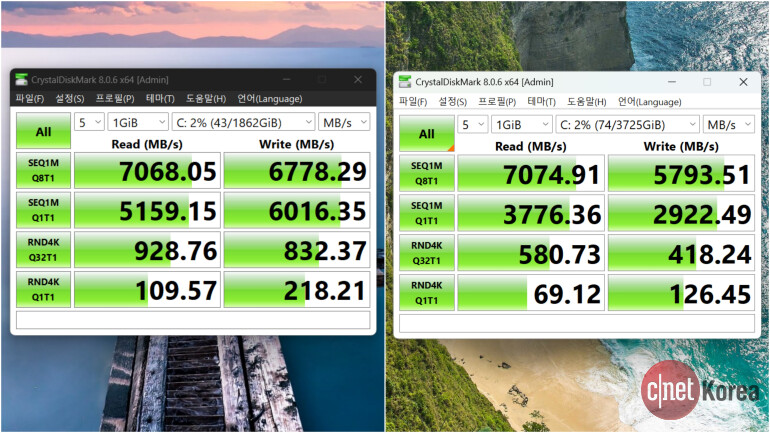This screenshot has width=770, height=433.
Task: Click the comment field in light window
Action: (577, 323)
